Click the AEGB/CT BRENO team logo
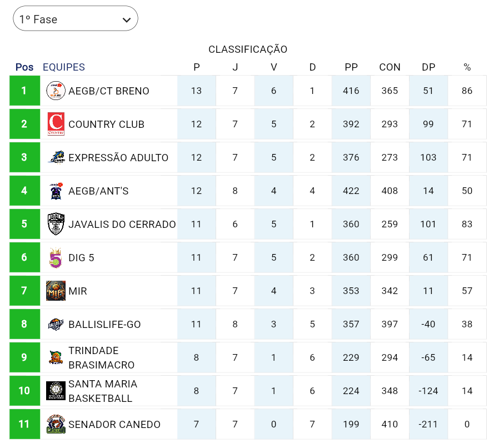Image resolution: width=494 pixels, height=448 pixels. (x=56, y=91)
